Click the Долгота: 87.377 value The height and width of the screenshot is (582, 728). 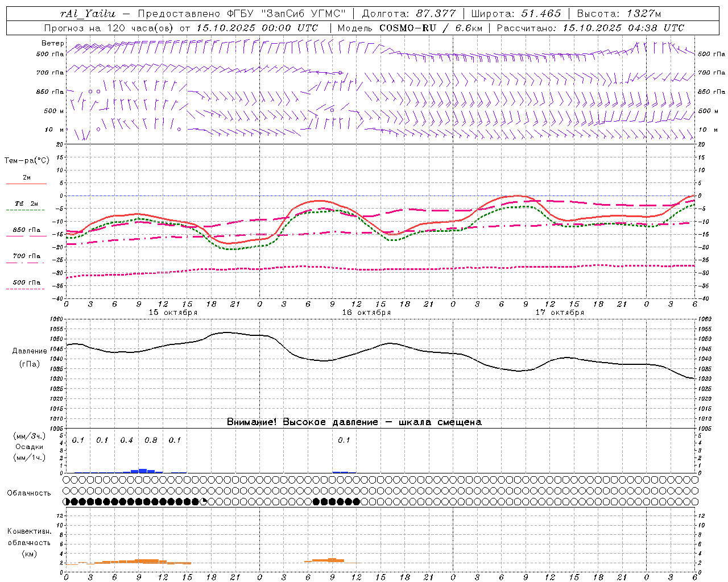click(409, 14)
